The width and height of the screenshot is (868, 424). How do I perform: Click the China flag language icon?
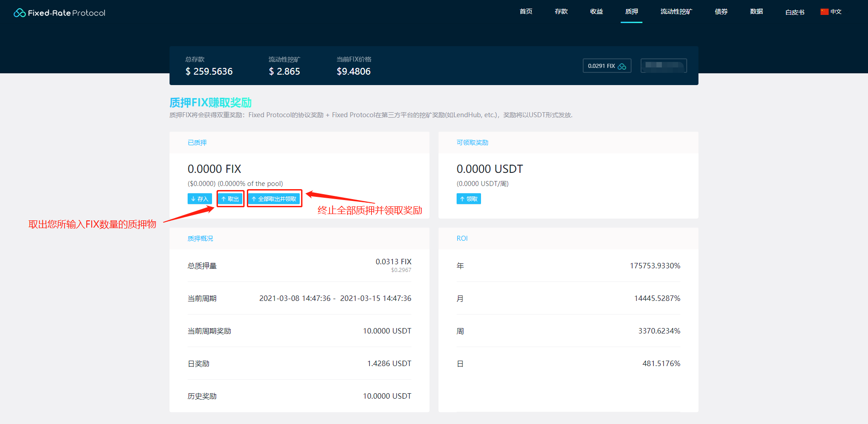[x=825, y=12]
